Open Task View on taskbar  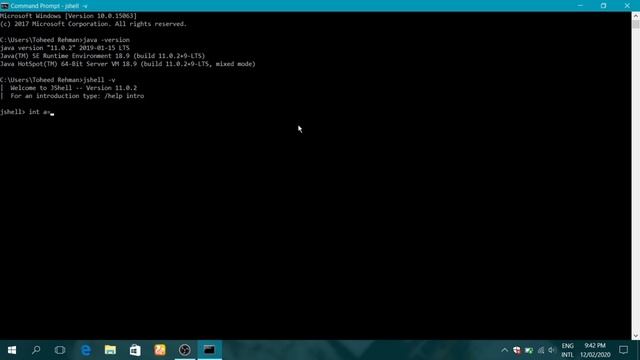coord(60,350)
